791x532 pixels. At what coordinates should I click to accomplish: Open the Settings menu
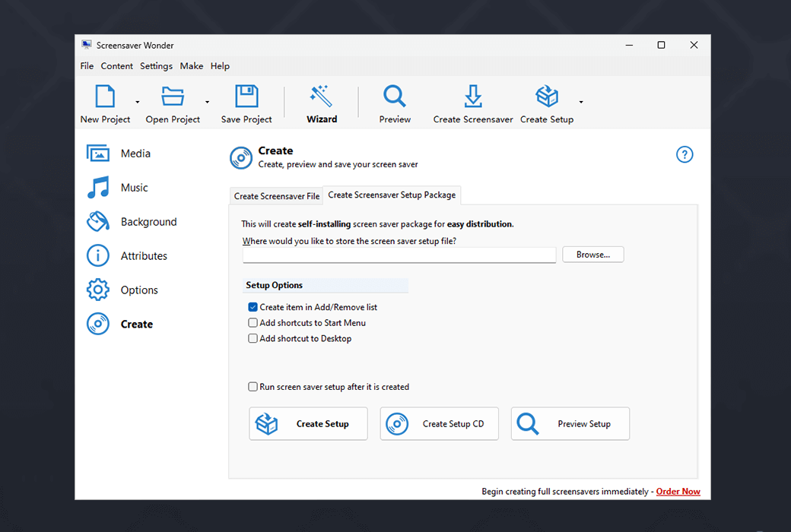[x=156, y=66]
